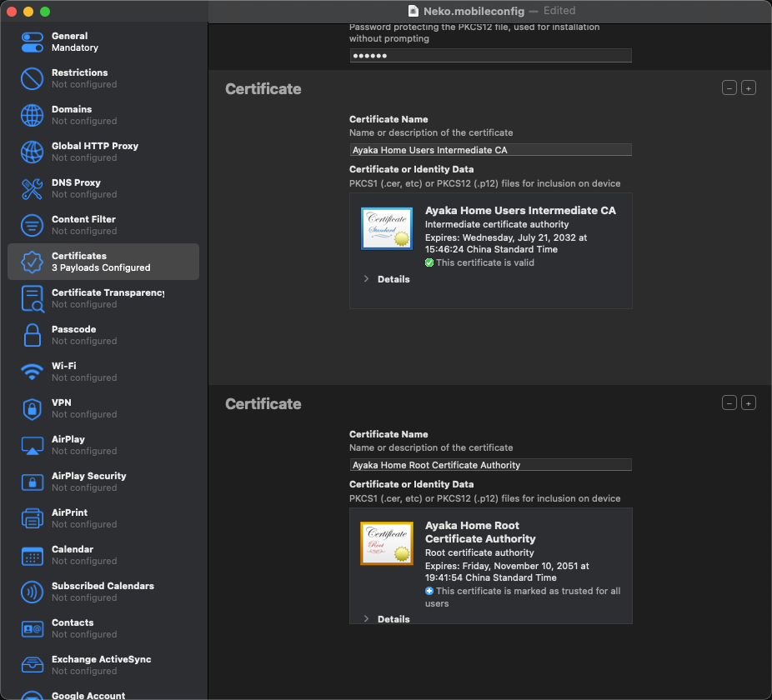Open the AirPlay payload icon
This screenshot has width=772, height=700.
(32, 445)
